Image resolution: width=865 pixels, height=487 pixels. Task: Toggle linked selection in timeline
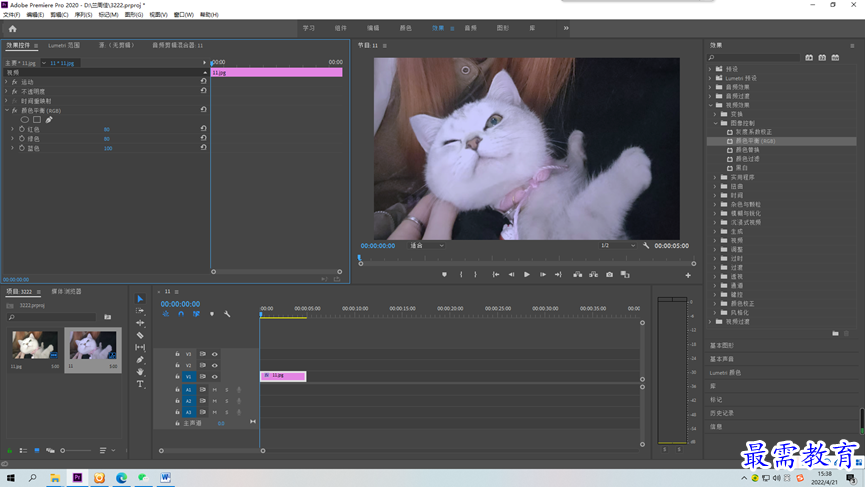(x=196, y=314)
